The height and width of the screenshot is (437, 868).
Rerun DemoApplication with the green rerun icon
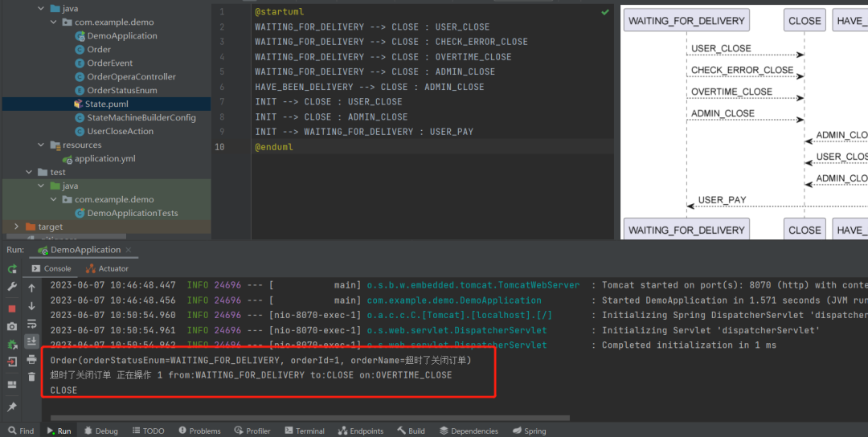12,269
